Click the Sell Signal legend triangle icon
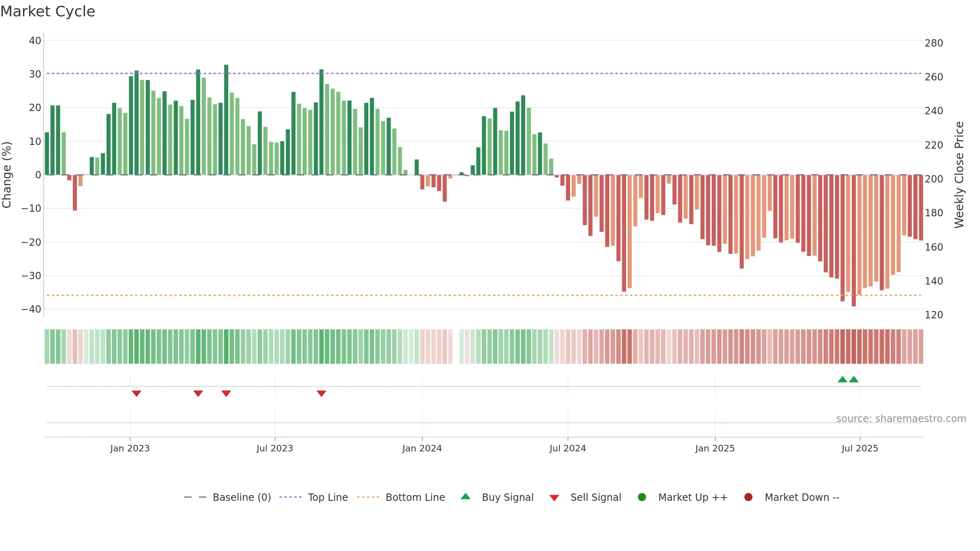This screenshot has width=980, height=551. coord(554,498)
